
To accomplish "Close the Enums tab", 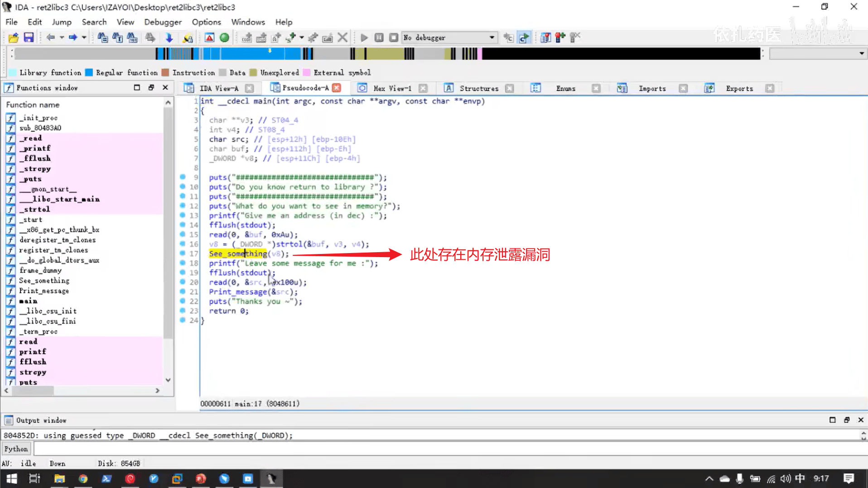I will (596, 88).
